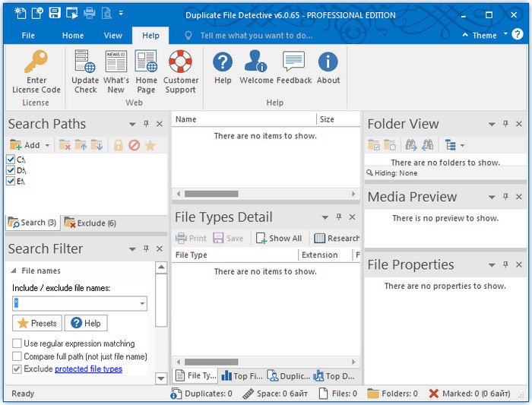This screenshot has width=532, height=405.
Task: Open Help from the ribbon
Action: [223, 67]
